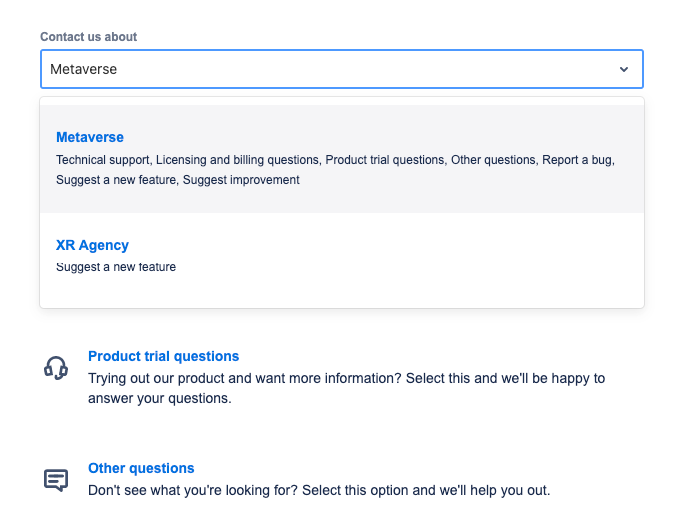The height and width of the screenshot is (518, 684).
Task: Click 'Suggest improvement' text in Metaverse option
Action: [x=241, y=180]
